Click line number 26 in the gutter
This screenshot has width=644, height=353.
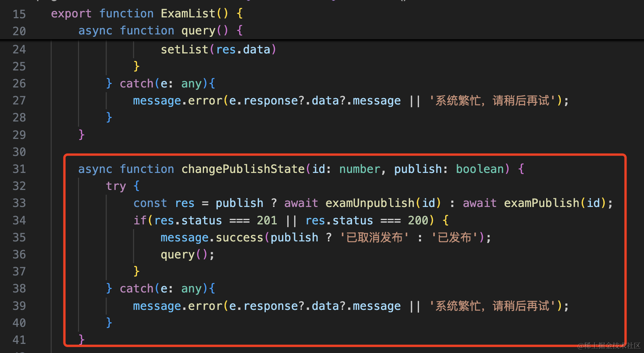click(19, 84)
